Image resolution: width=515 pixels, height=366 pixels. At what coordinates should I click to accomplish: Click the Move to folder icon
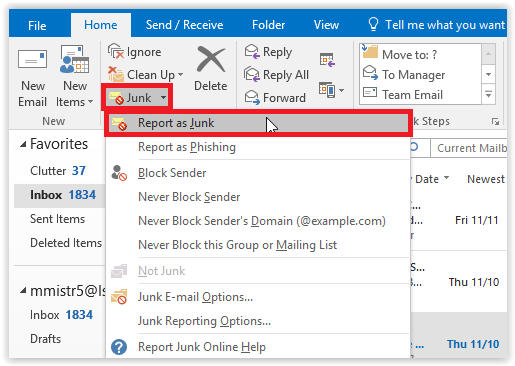click(x=370, y=52)
